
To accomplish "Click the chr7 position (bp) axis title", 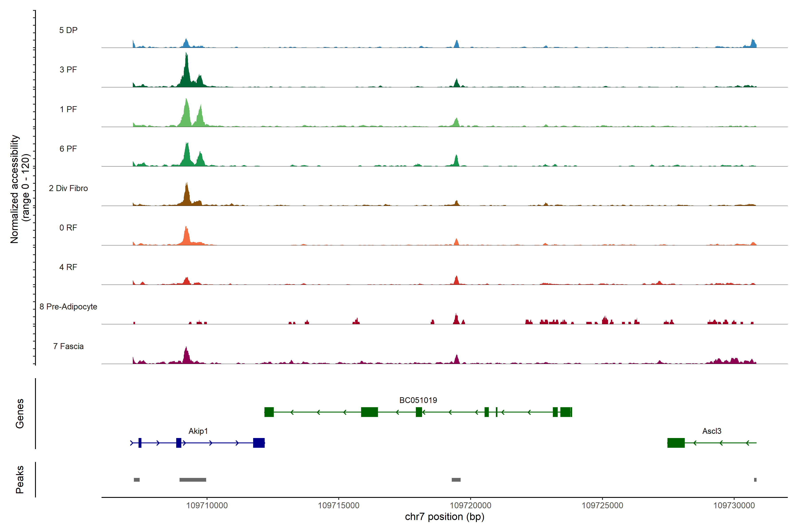I will [444, 517].
